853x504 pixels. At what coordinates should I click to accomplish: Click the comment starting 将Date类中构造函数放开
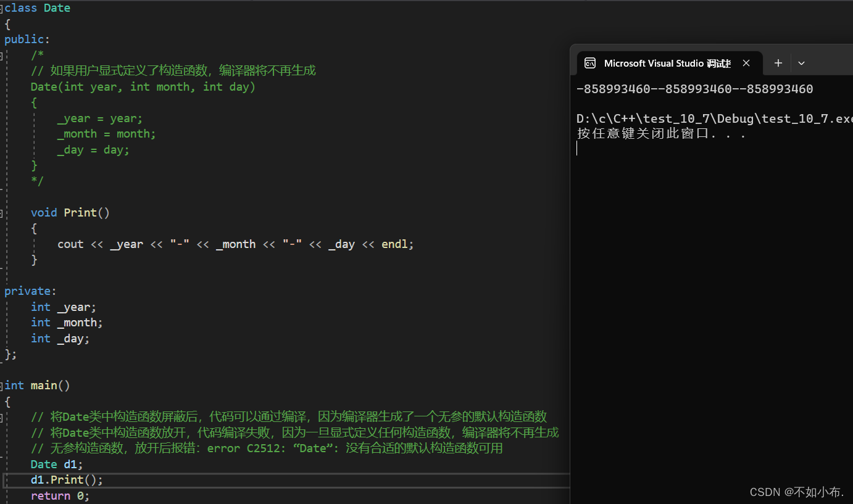(x=295, y=432)
